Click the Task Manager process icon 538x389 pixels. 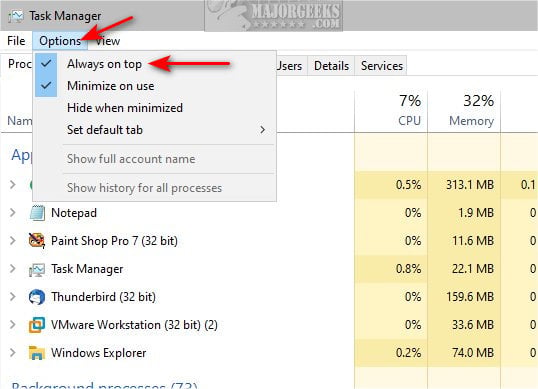click(x=37, y=269)
